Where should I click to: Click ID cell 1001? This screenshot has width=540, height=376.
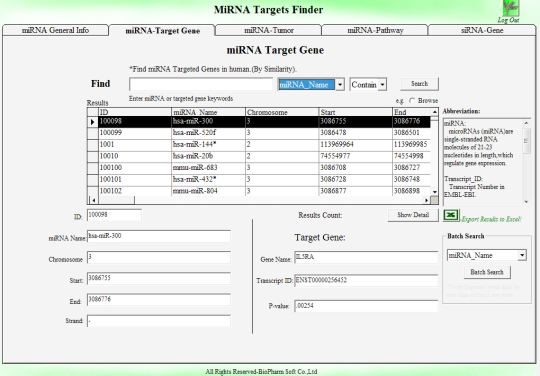(135, 145)
